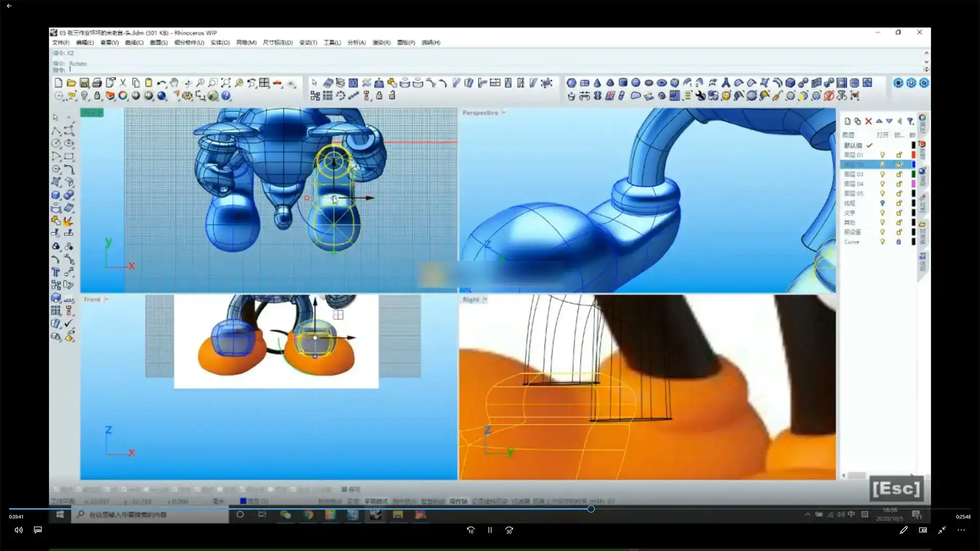Open the Front viewport title dropdown
Image resolution: width=980 pixels, height=551 pixels.
click(x=106, y=299)
